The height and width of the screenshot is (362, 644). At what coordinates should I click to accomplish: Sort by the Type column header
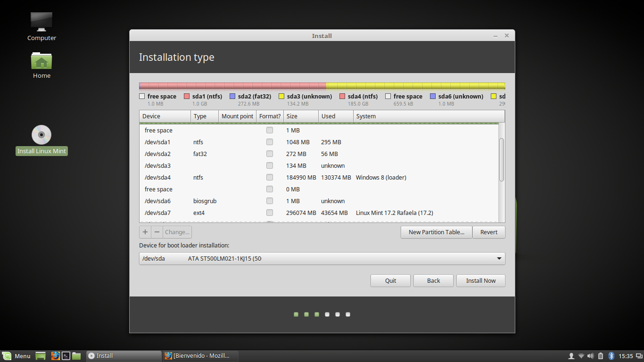point(205,116)
